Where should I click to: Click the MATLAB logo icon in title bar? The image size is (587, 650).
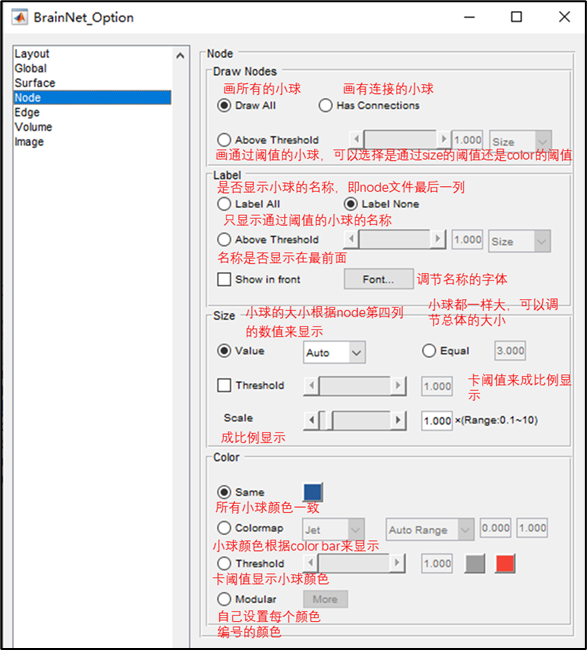click(19, 17)
